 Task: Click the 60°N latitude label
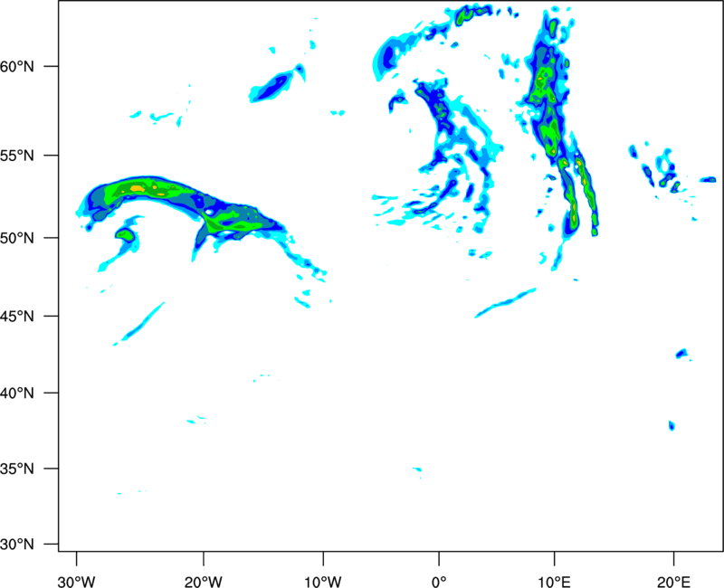click(17, 67)
